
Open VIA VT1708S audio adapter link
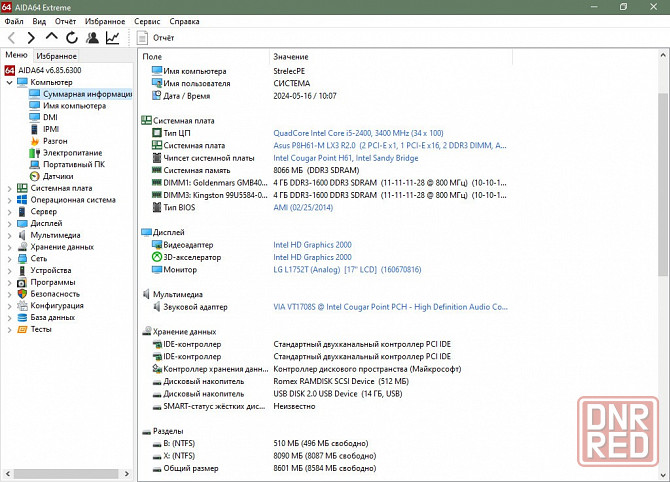[x=390, y=307]
